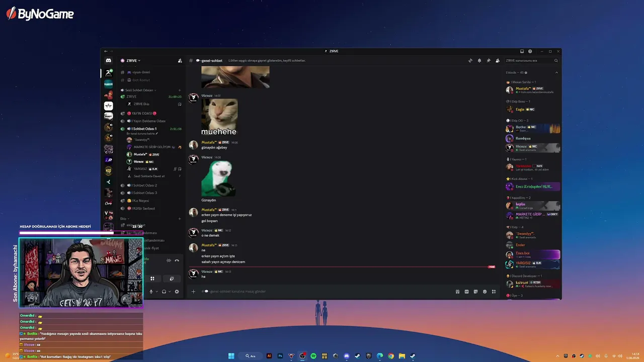Image resolution: width=644 pixels, height=362 pixels.
Task: Open Discord from the taskbar
Action: pos(347,356)
